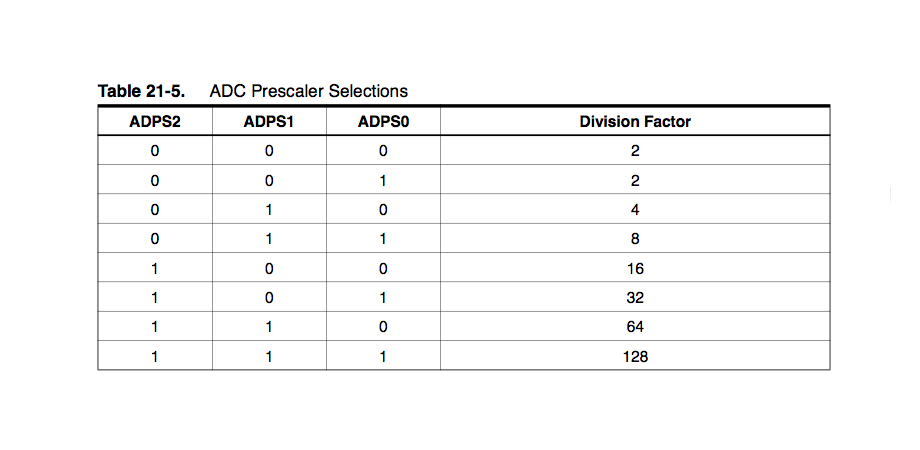The image size is (920, 450).
Task: Click division factor 2 in second row
Action: point(635,180)
